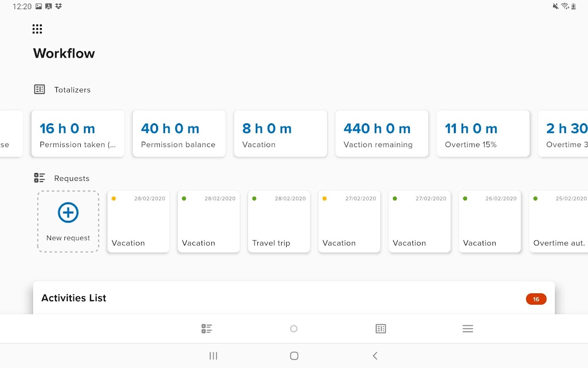Open the Travel trip request card
588x368 pixels.
[x=279, y=222]
